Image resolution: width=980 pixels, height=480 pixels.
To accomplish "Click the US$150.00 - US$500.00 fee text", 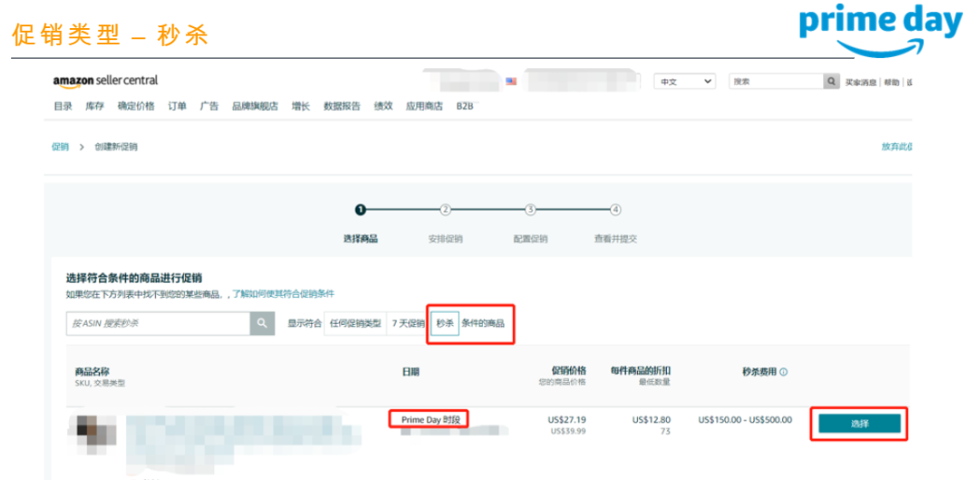I will point(745,419).
